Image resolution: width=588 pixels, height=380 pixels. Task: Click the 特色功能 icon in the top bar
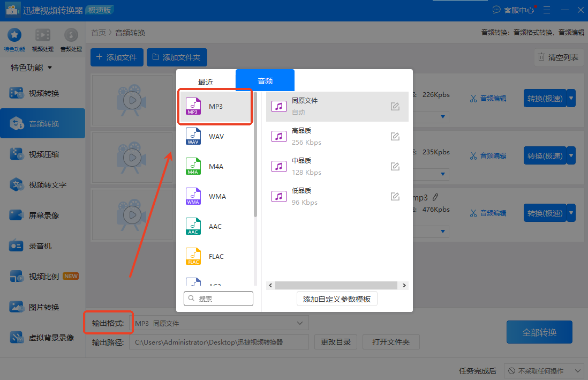coord(14,39)
